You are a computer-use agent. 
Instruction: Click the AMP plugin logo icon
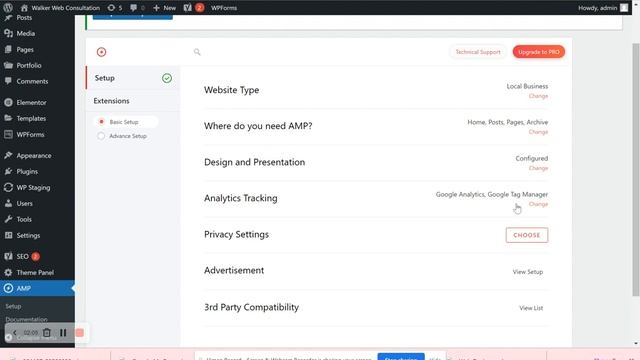(x=101, y=52)
